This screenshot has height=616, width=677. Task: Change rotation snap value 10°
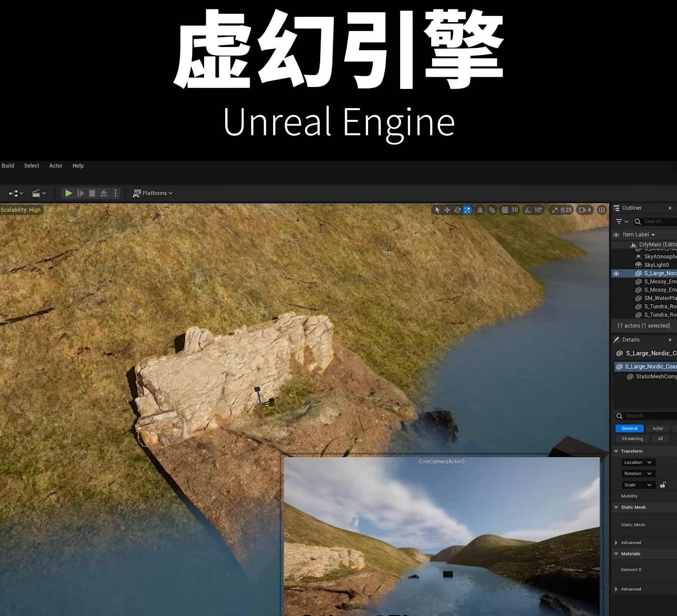538,210
